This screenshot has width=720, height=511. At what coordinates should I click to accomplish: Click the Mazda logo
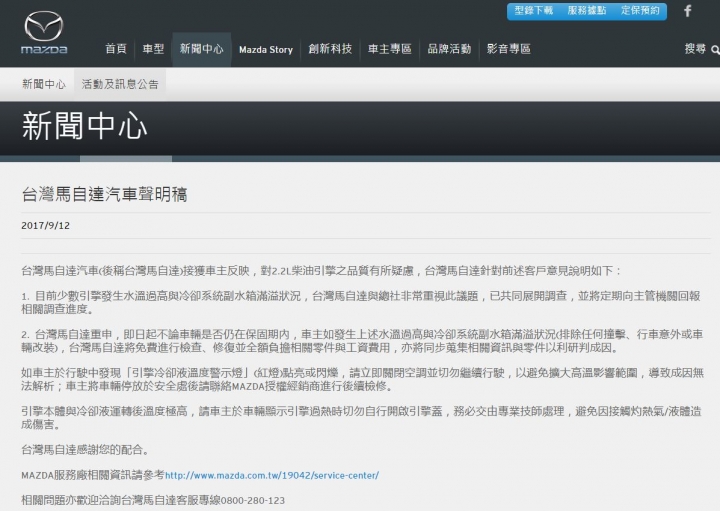44,33
